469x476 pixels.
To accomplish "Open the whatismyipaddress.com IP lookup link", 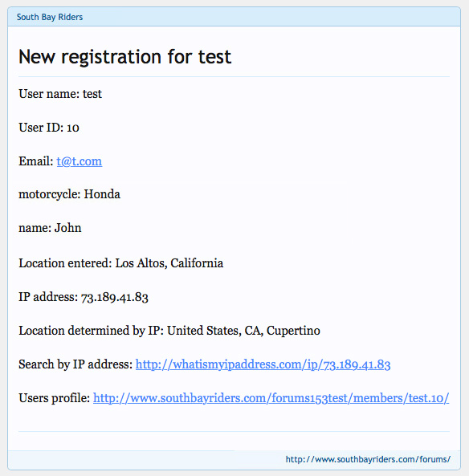I will (x=263, y=364).
